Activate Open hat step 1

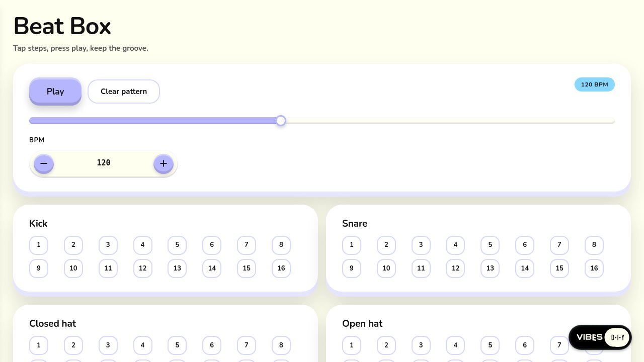[352, 345]
